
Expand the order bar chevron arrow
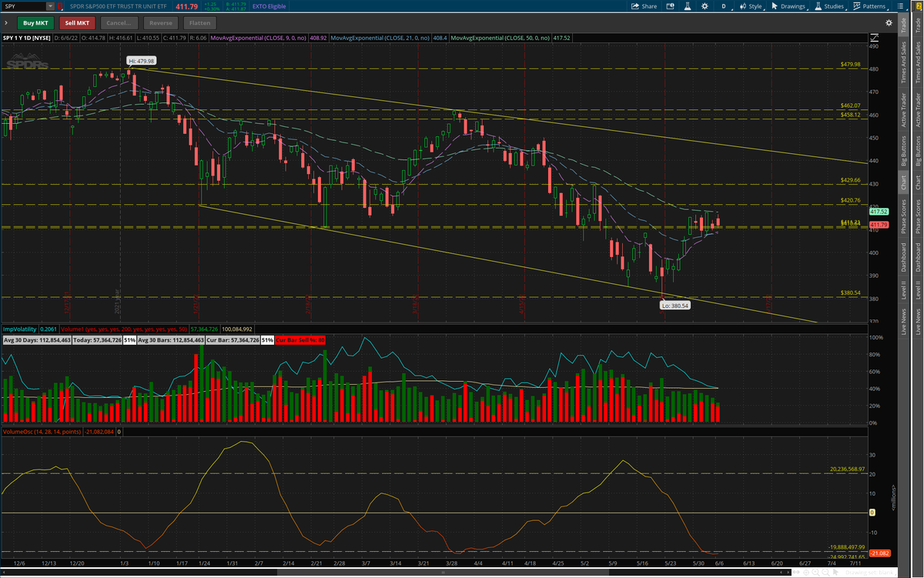7,23
